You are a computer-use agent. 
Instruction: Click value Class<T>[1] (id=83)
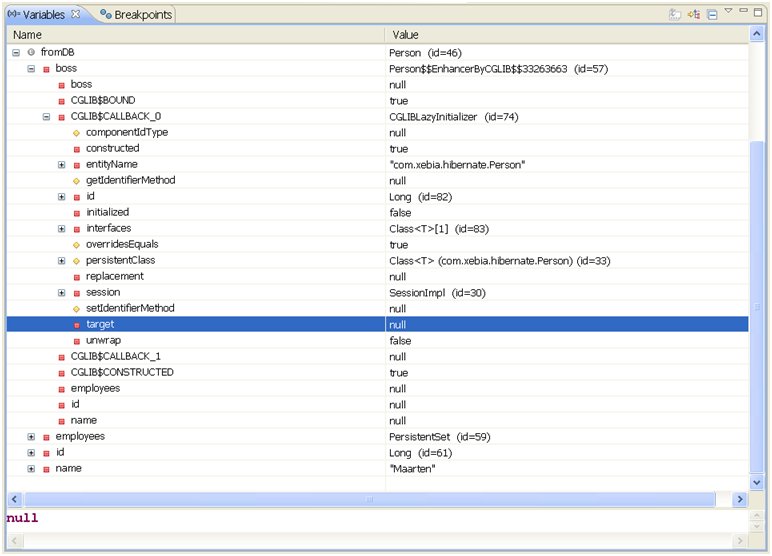(439, 229)
